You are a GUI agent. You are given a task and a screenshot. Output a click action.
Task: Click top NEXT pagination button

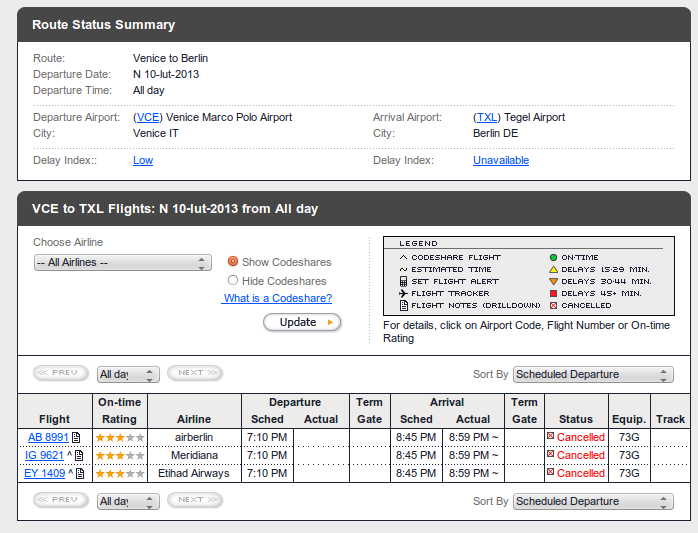point(195,373)
